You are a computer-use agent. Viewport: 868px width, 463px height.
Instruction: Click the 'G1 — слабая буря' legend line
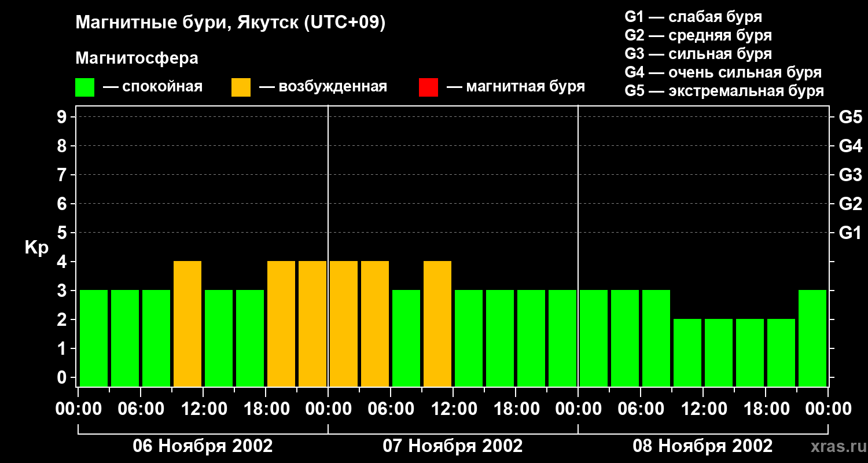[x=693, y=17]
